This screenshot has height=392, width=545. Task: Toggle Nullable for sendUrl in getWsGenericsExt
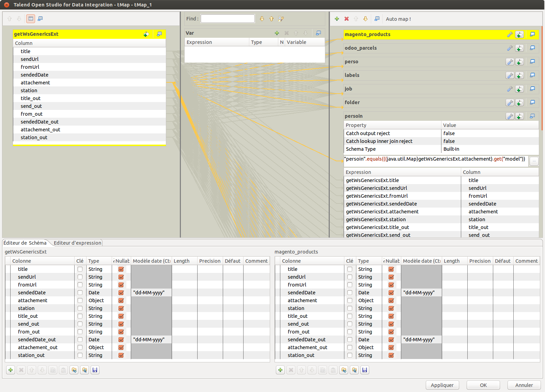[121, 277]
